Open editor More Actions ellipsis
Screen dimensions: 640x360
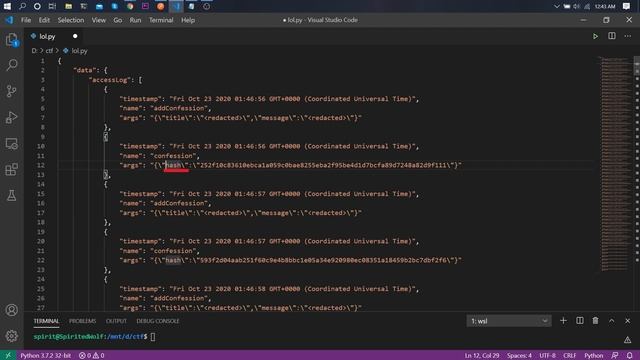627,36
